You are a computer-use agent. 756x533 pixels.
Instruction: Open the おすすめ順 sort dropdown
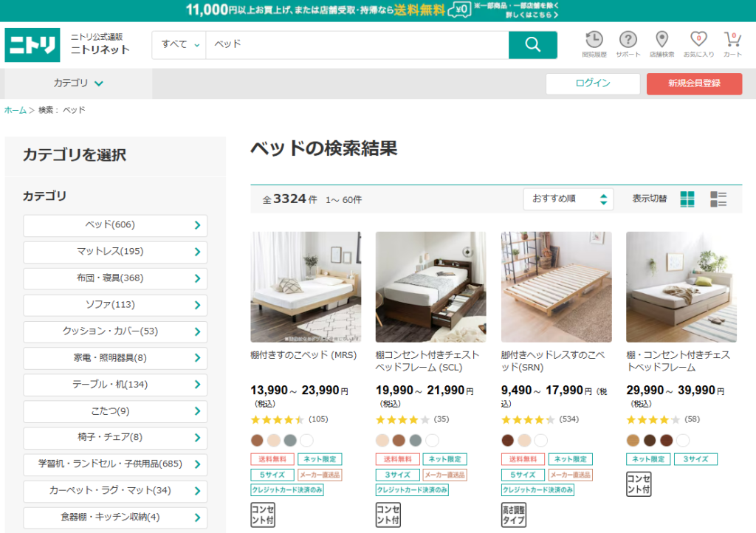tap(568, 199)
